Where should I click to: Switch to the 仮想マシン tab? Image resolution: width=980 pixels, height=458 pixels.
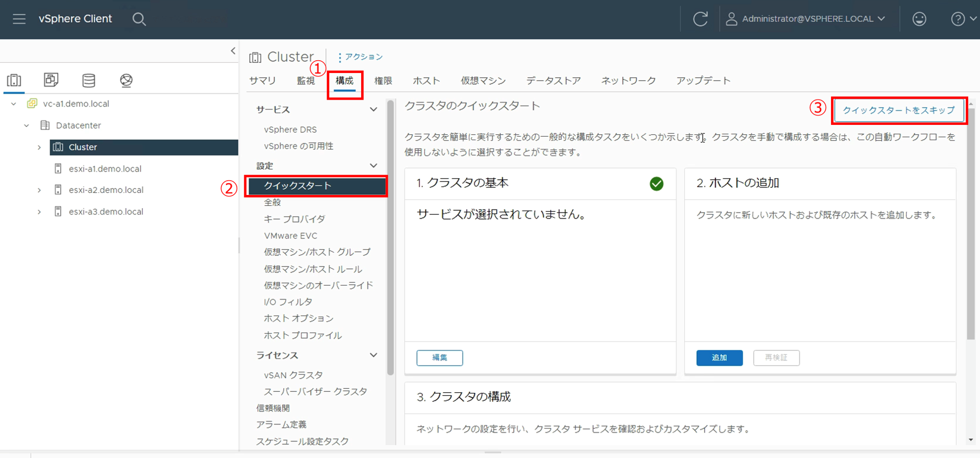pos(483,80)
